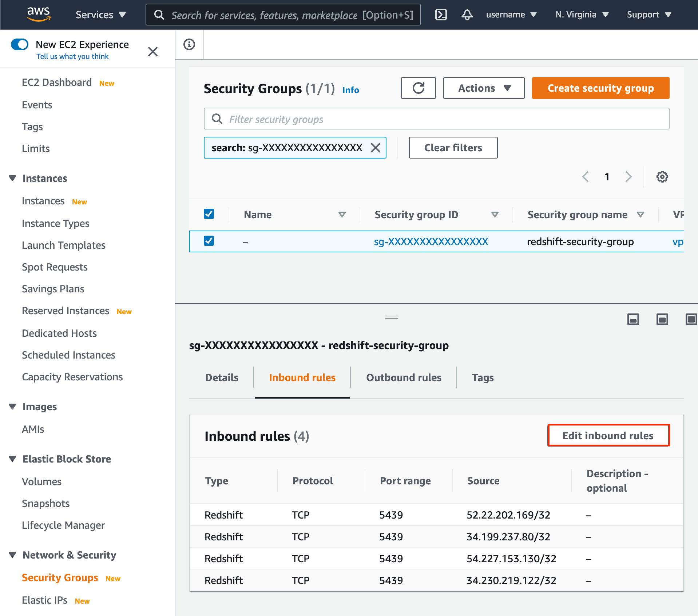Collapse the Instances sidebar section
Screen dimensions: 698x616
pyautogui.click(x=12, y=178)
